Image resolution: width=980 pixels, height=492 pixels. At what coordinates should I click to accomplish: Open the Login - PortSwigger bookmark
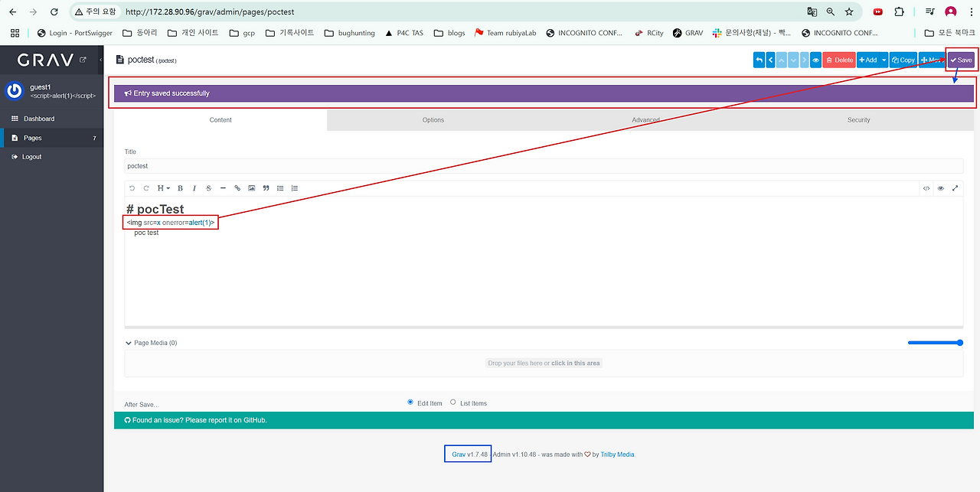74,33
